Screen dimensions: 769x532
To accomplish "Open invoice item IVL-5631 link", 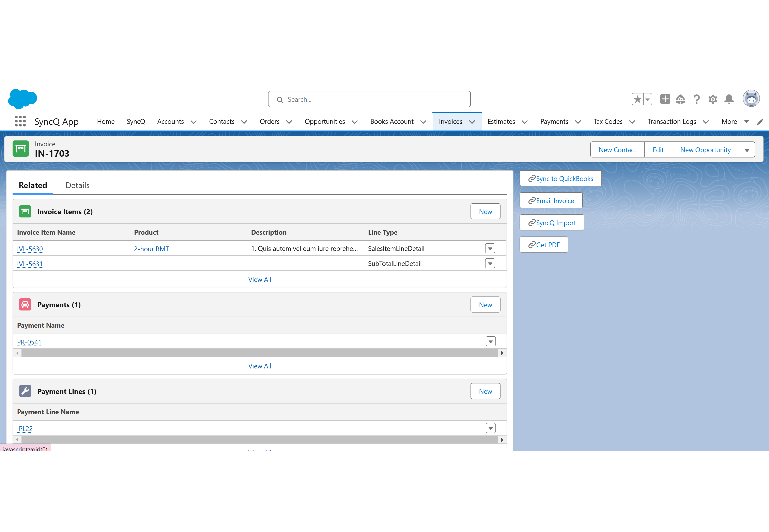I will [x=30, y=264].
